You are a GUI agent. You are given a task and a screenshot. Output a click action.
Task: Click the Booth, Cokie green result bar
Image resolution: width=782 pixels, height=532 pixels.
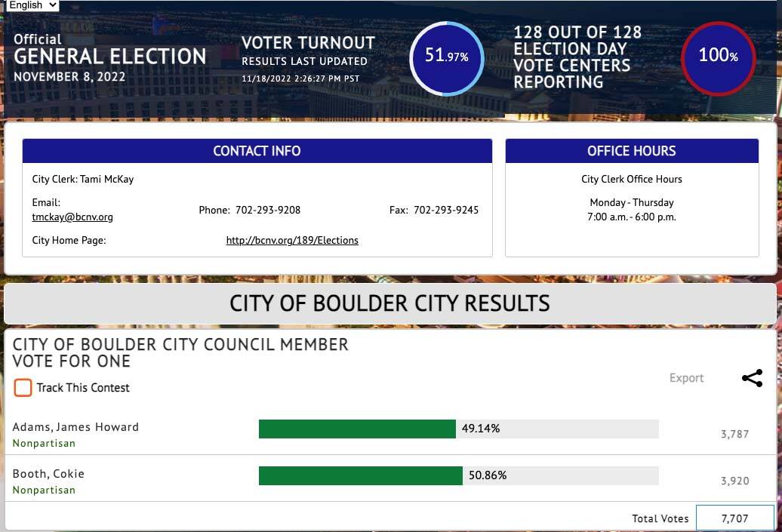(360, 475)
